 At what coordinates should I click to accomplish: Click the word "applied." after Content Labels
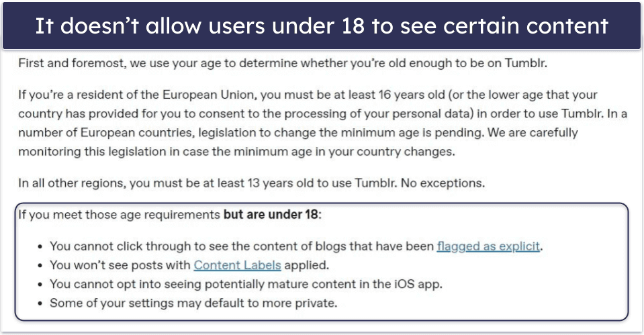click(307, 265)
